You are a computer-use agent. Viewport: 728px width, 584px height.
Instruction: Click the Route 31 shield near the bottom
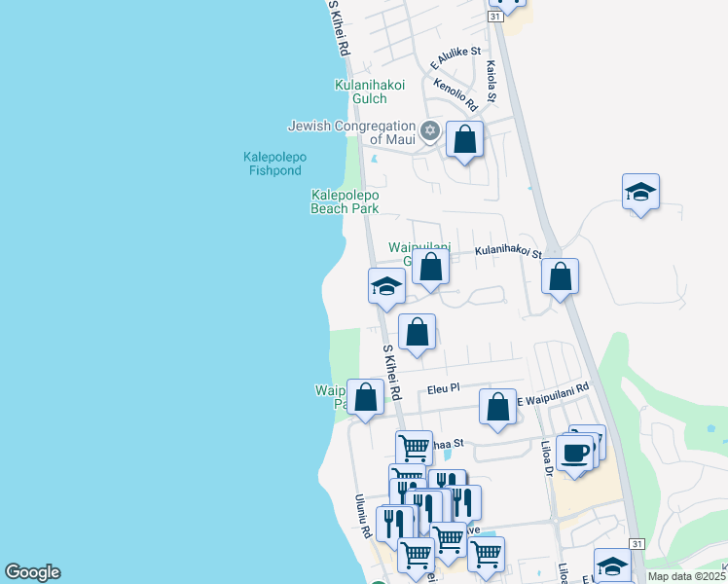[x=637, y=544]
